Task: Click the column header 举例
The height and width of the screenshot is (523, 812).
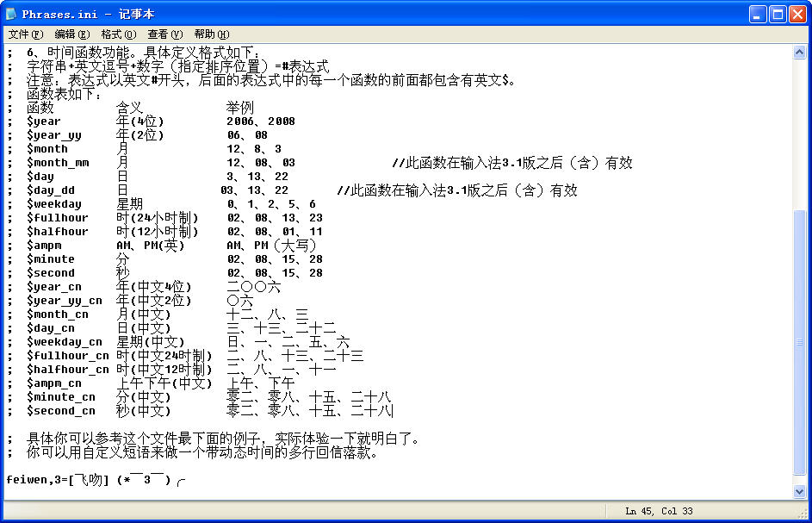Action: click(x=239, y=108)
